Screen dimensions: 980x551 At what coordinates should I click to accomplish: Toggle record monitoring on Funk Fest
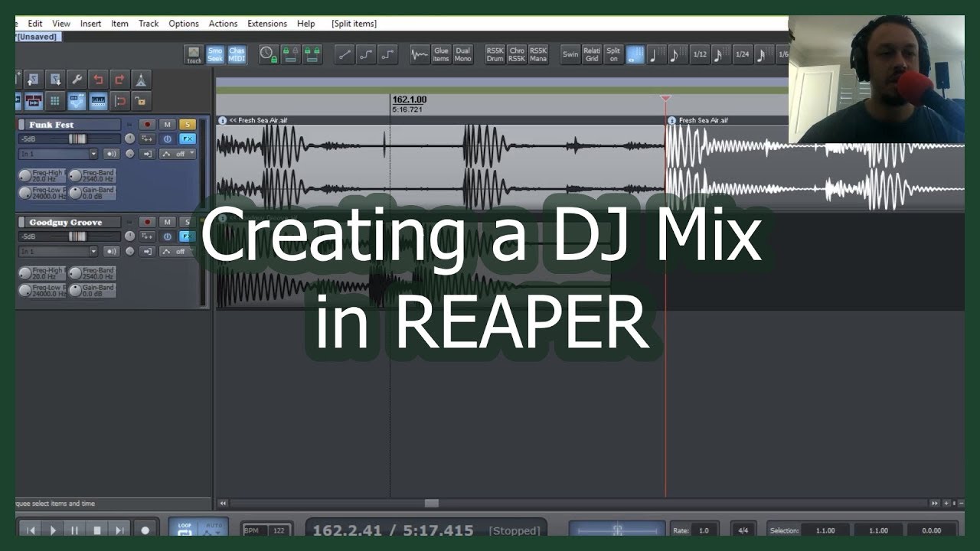coord(112,154)
